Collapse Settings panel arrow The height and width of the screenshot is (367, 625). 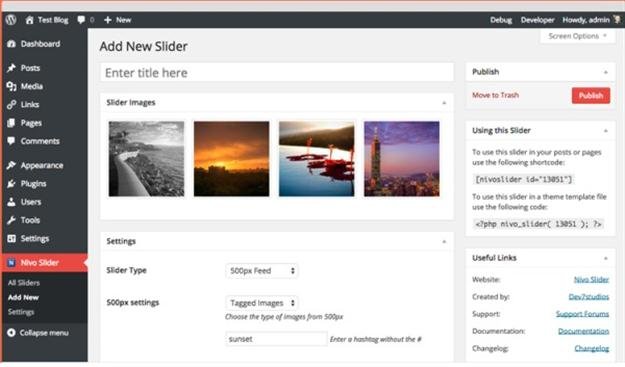[444, 241]
